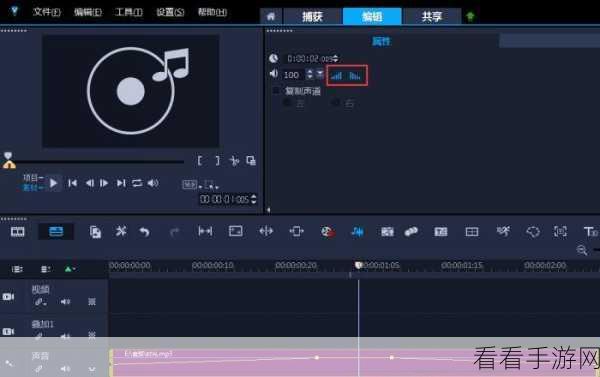The height and width of the screenshot is (377, 600).
Task: Select the right channel radio button
Action: [335, 103]
